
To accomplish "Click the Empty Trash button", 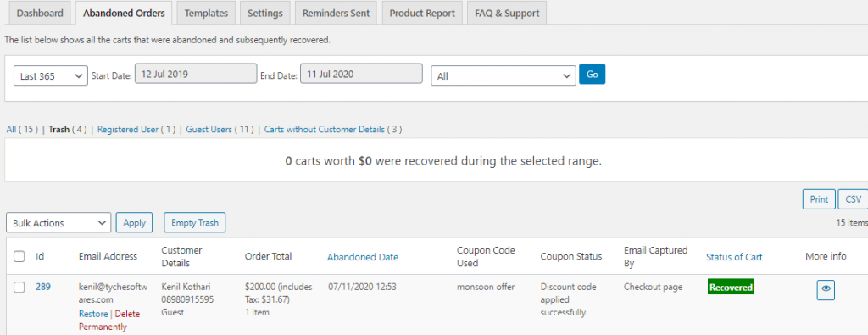I will pos(195,222).
